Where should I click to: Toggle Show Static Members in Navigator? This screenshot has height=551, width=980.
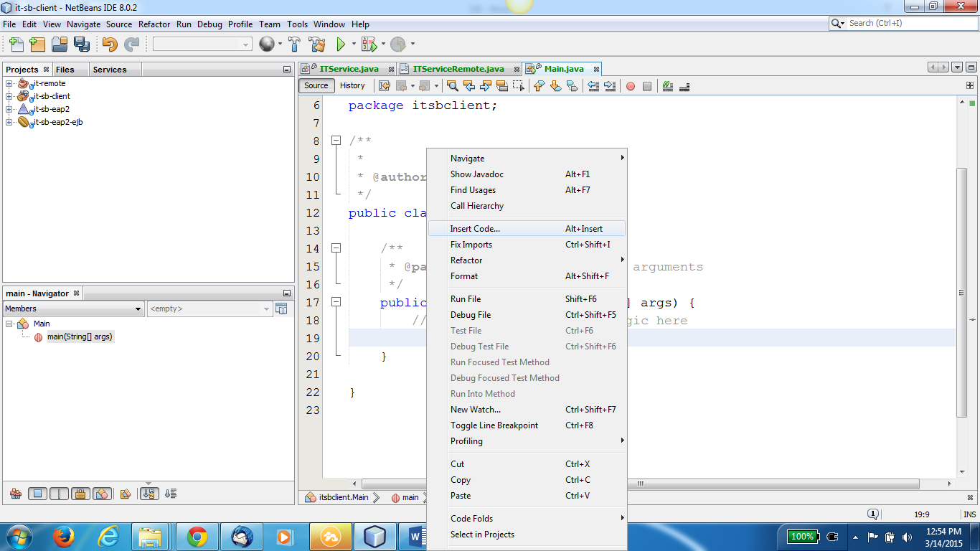click(60, 494)
